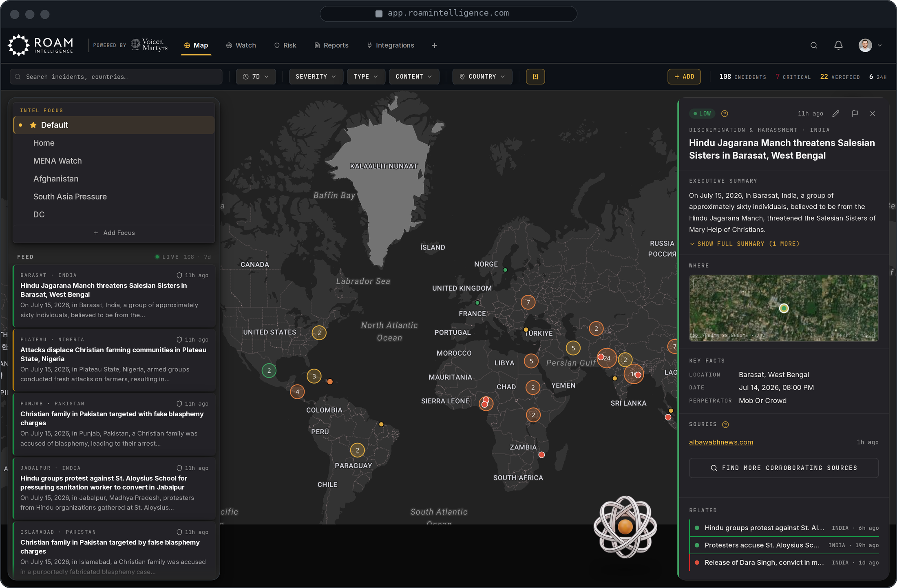
Task: Click the help icon beside LOW badge
Action: tap(725, 113)
